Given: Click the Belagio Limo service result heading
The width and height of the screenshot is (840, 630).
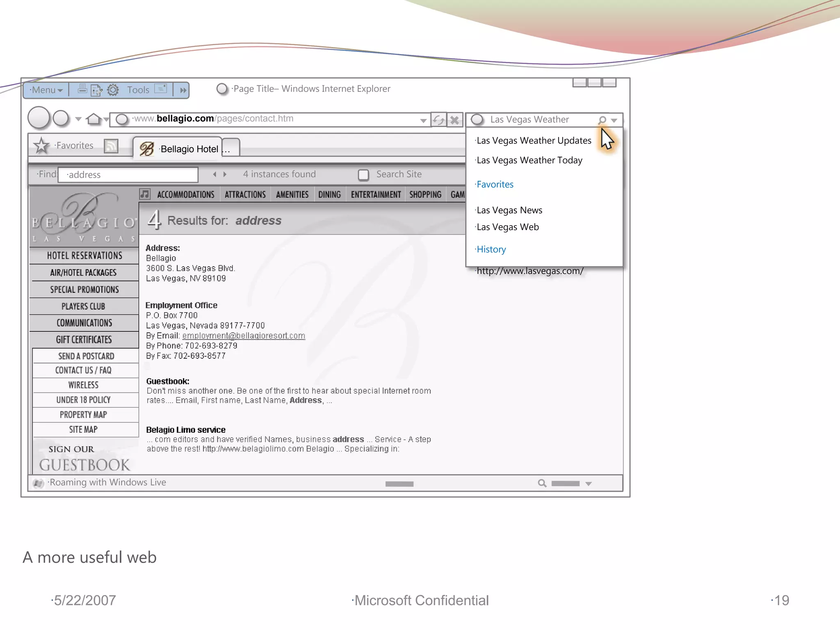Looking at the screenshot, I should coord(186,430).
